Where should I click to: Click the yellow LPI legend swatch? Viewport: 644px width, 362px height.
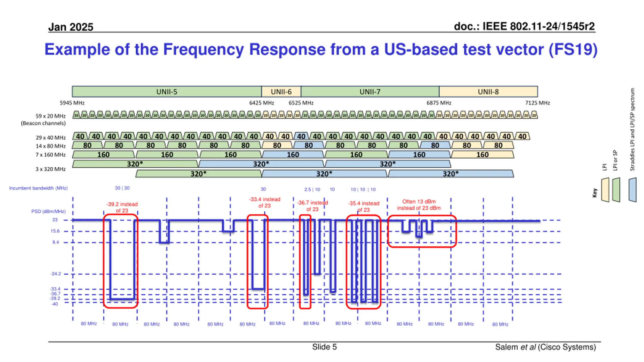click(x=605, y=190)
